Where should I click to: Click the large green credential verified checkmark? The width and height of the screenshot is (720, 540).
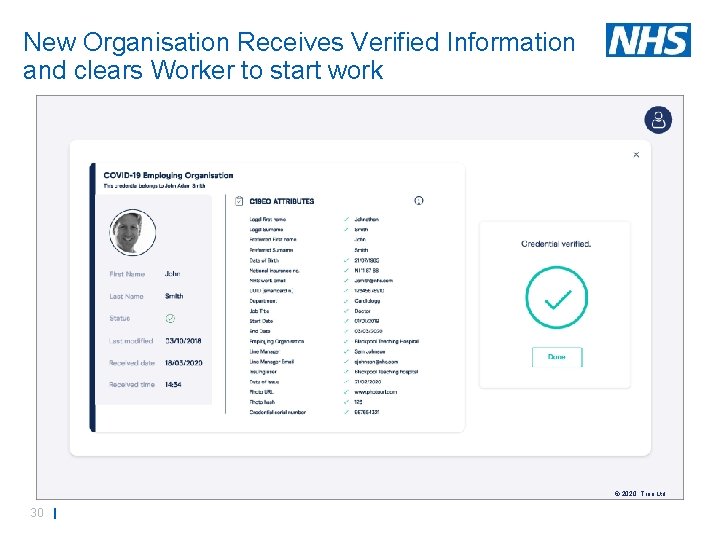pos(557,298)
